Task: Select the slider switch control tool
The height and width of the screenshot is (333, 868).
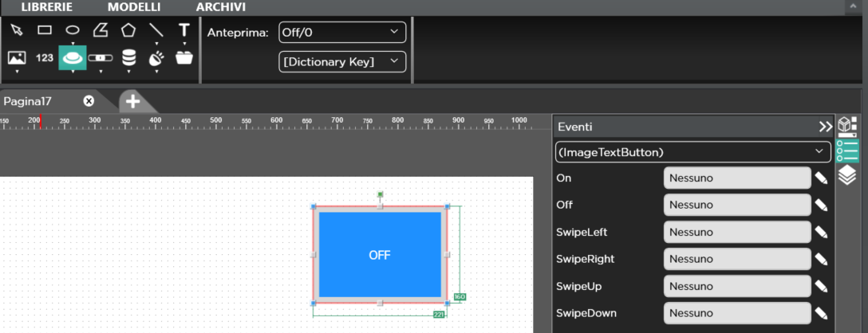Action: pos(101,57)
